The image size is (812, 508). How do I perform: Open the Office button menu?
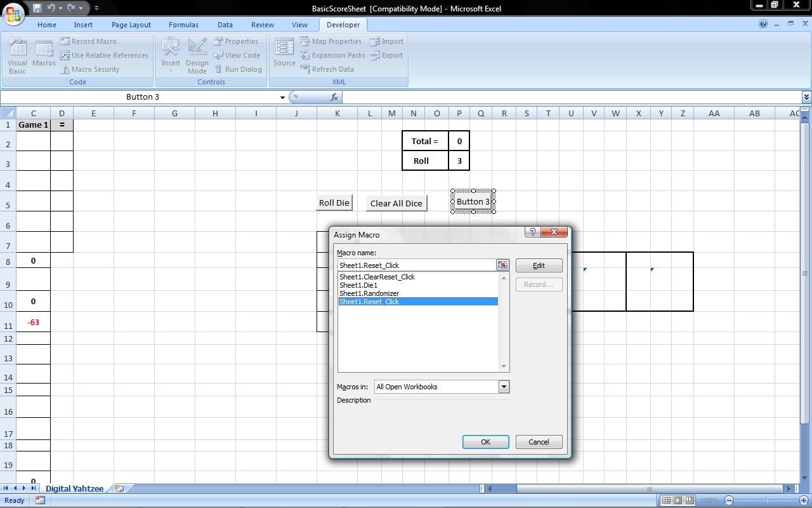[13, 13]
